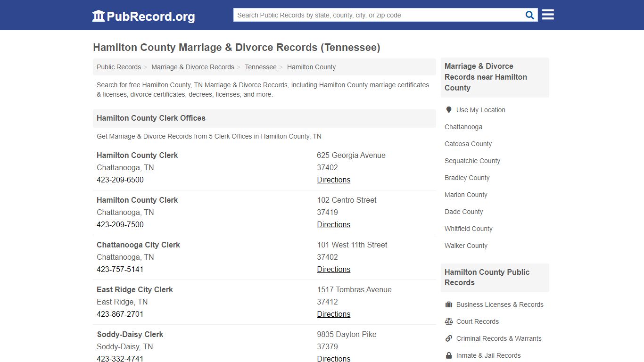The width and height of the screenshot is (644, 362).
Task: Click the Hamilton County Clerk Offices heading
Action: [x=151, y=118]
